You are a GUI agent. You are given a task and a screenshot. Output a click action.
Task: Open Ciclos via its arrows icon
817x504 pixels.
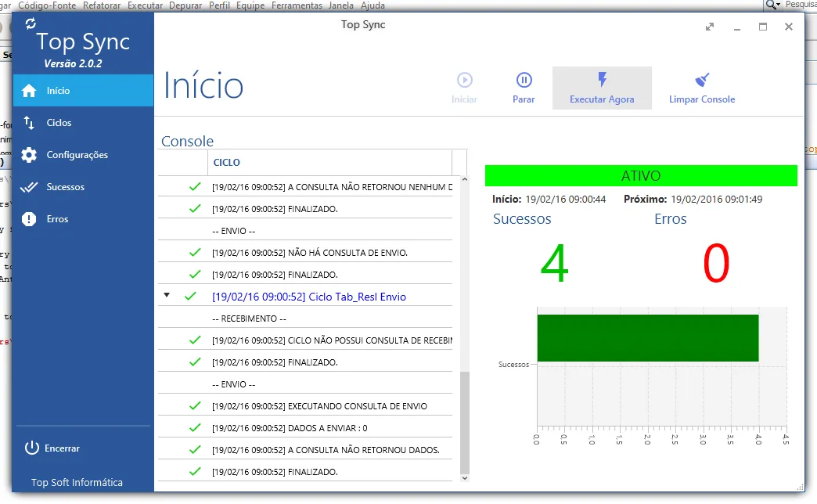[x=29, y=123]
